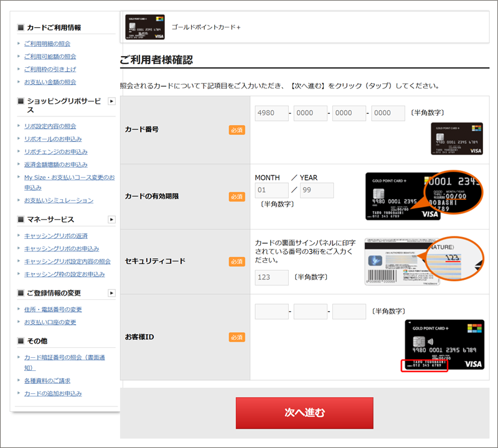The height and width of the screenshot is (448, 498).
Task: Open the お支払いシミュレーション link
Action: 59,200
